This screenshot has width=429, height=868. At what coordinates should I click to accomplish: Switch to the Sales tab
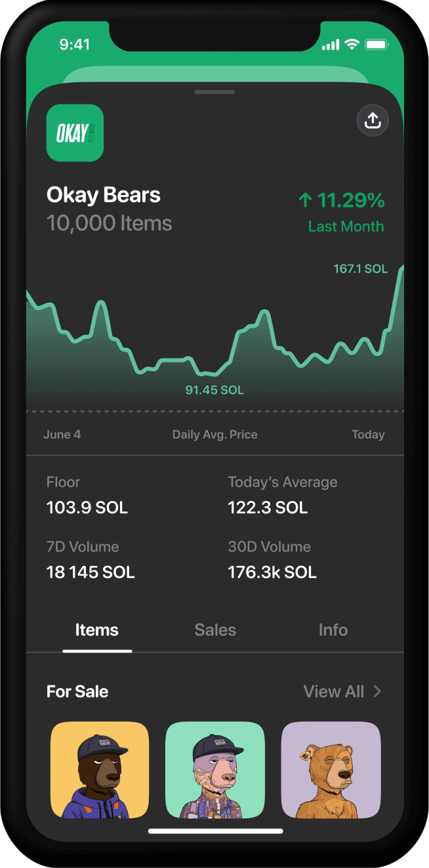(x=215, y=630)
